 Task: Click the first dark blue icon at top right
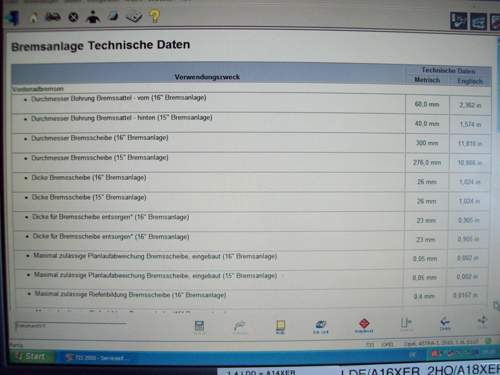pyautogui.click(x=459, y=21)
